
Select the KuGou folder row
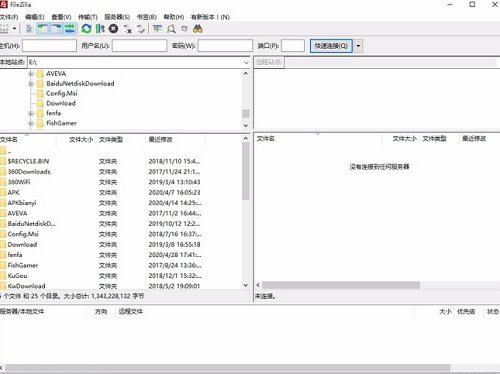pyautogui.click(x=120, y=276)
